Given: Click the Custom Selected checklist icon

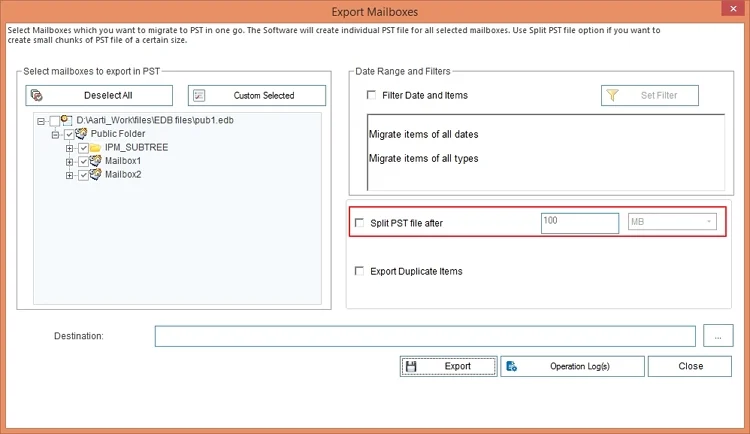Looking at the screenshot, I should pyautogui.click(x=199, y=96).
